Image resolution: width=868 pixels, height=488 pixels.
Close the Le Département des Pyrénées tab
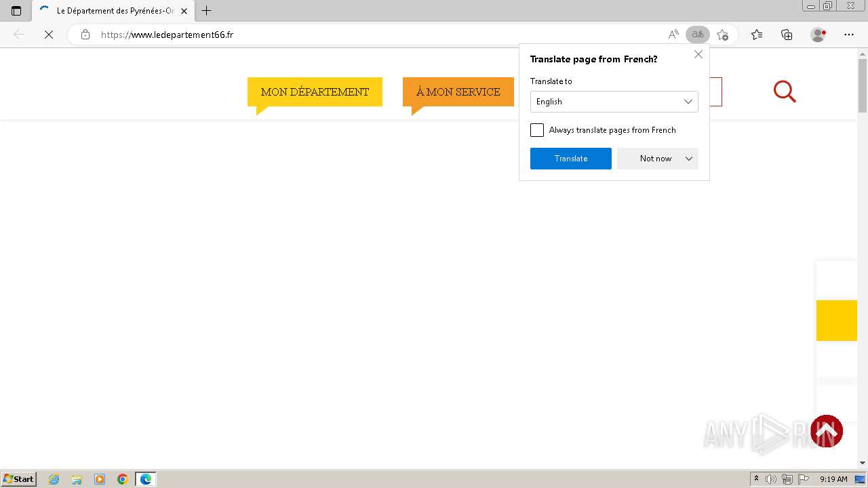coord(184,11)
